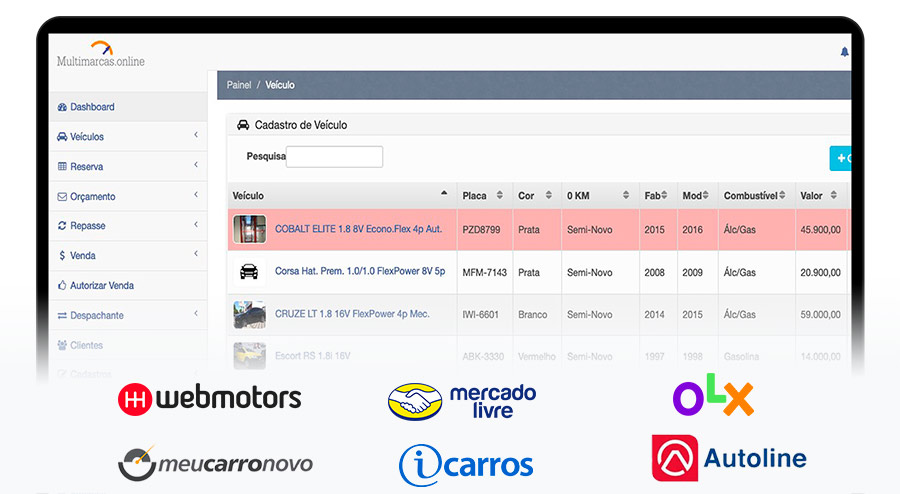Click plate cell IWI-6601
900x494 pixels.
point(480,314)
